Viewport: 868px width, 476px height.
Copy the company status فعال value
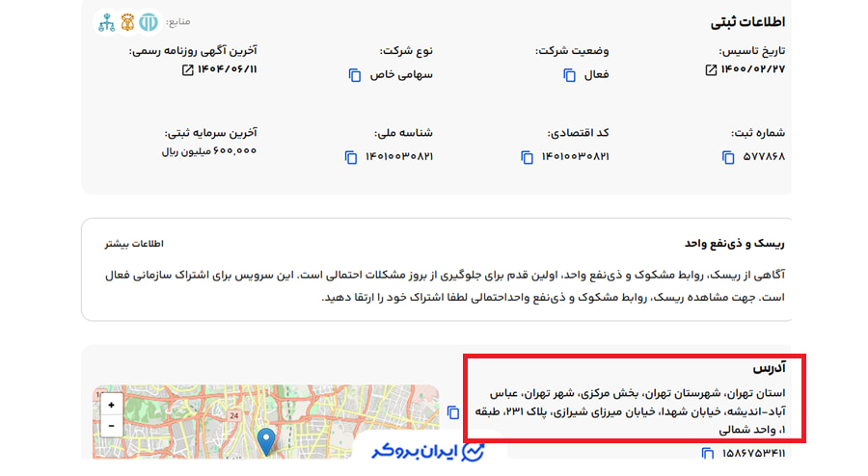(x=570, y=75)
